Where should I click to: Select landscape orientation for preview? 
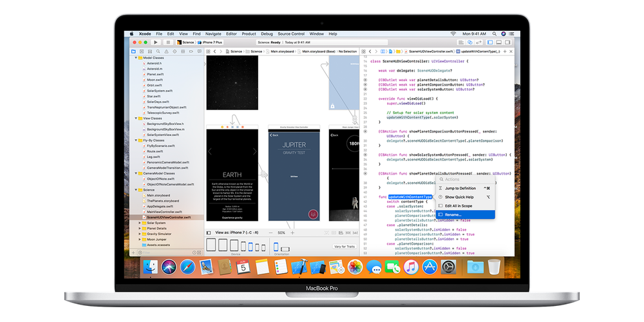(x=285, y=249)
